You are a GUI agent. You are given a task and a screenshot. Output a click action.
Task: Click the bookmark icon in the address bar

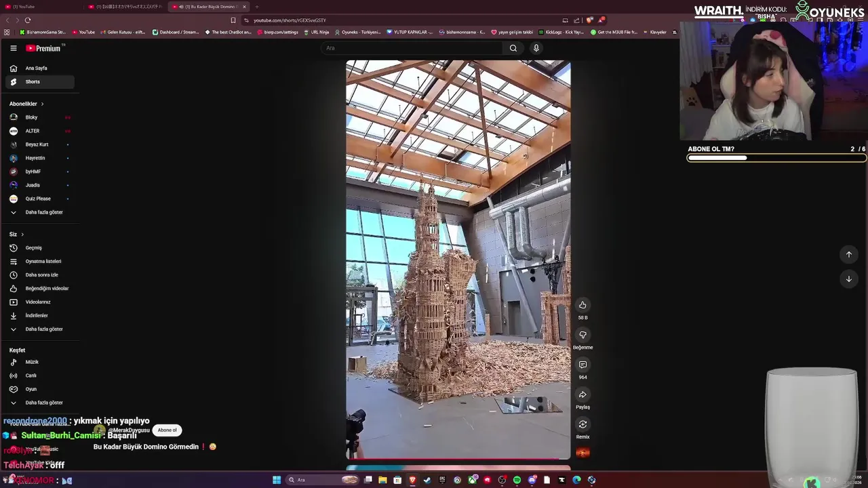tap(233, 20)
